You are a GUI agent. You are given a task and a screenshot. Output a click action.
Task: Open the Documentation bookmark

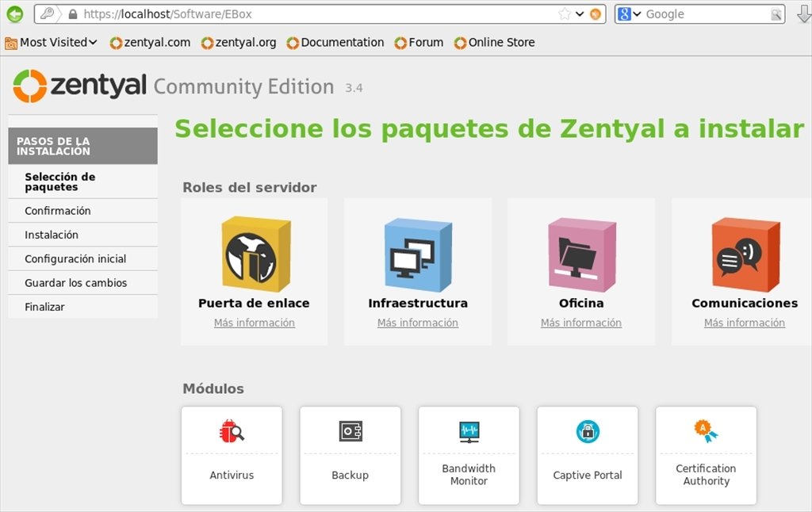[335, 43]
